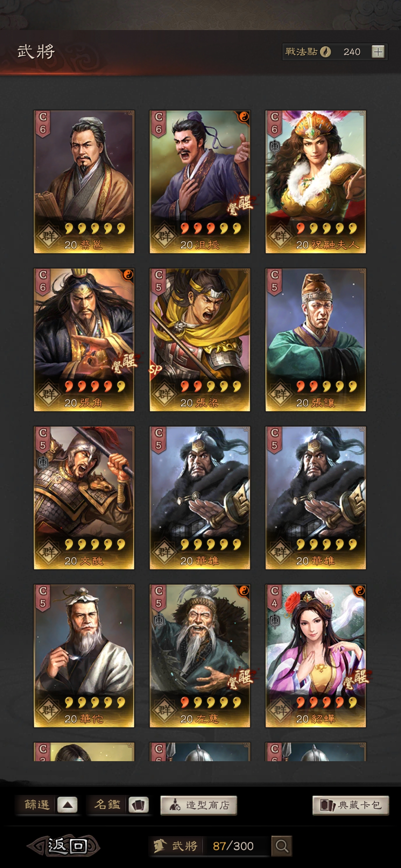Viewport: 401px width, 868px height.
Task: Open the 張讓 general card
Action: point(316,340)
